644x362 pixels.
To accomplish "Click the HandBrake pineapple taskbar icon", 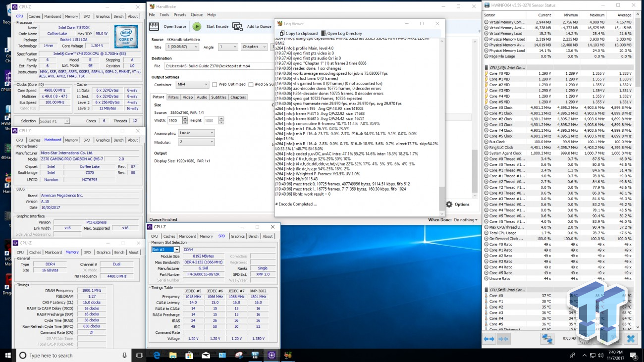I will [x=288, y=355].
